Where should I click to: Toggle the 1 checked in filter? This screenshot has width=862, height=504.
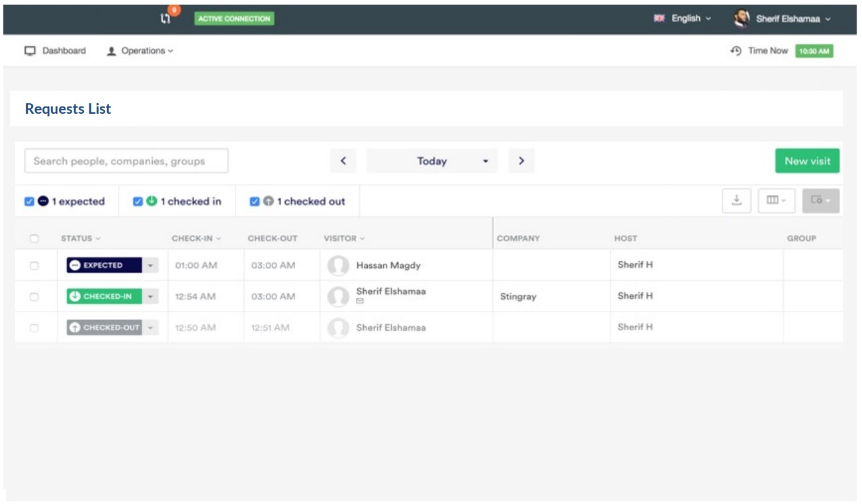138,202
